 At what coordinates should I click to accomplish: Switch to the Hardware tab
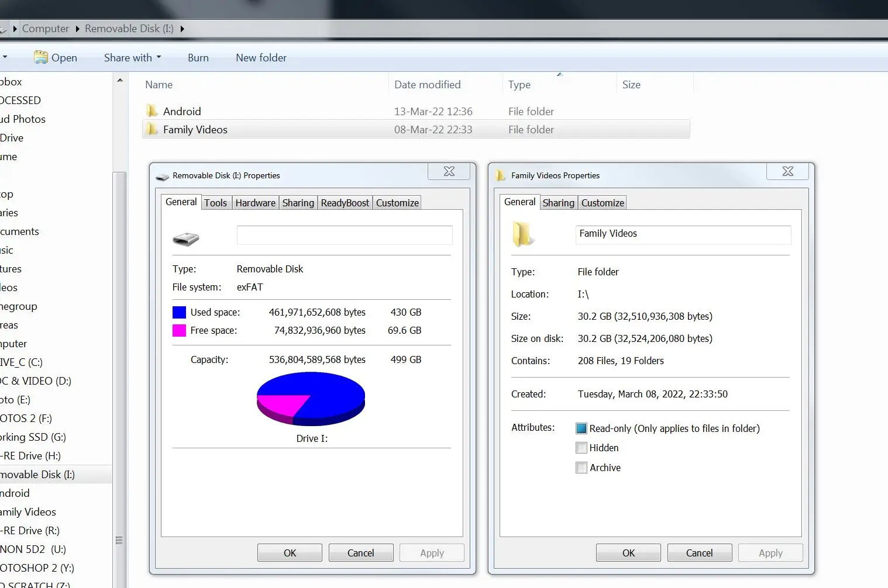255,203
